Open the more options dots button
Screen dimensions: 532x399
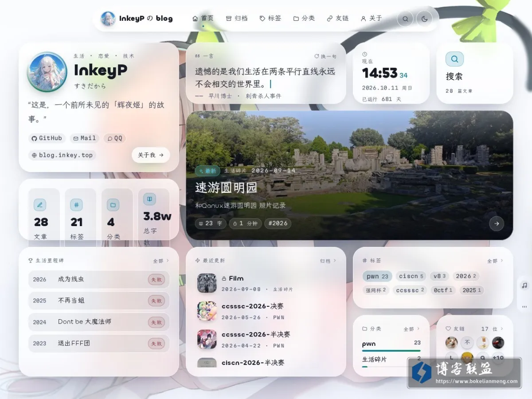coord(524,306)
